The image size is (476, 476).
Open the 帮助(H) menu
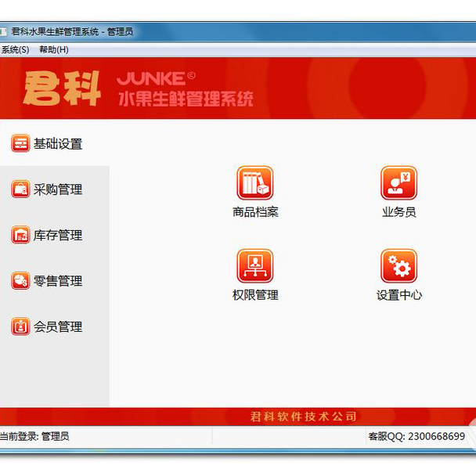coord(53,49)
